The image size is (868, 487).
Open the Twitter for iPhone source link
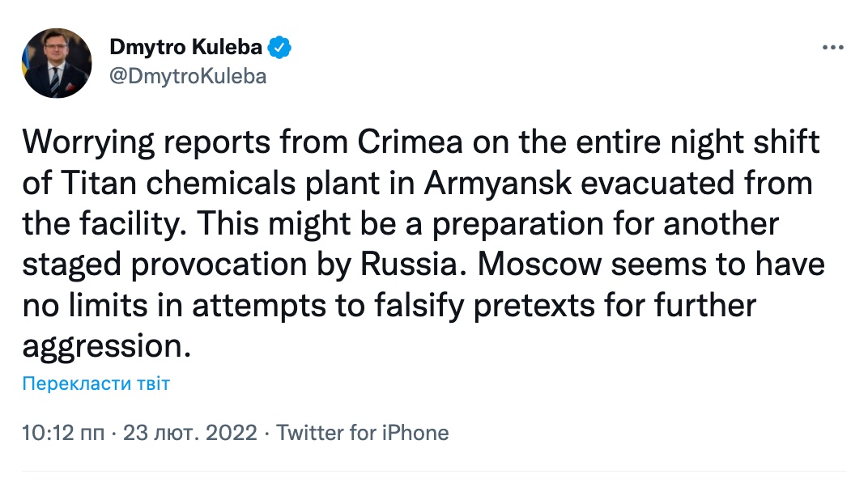[363, 433]
